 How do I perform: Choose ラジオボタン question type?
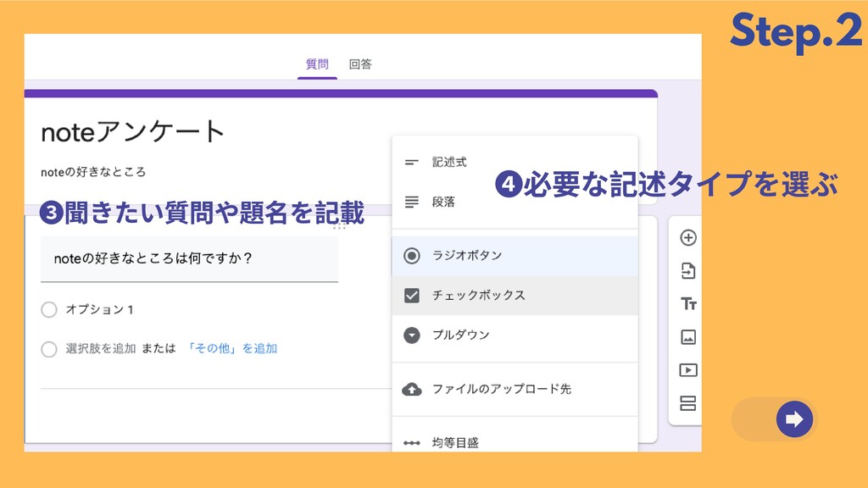(515, 256)
